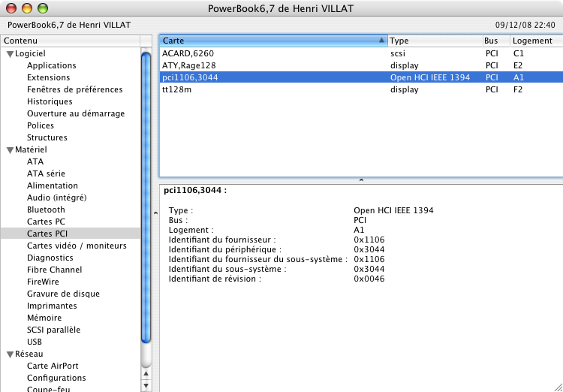
Task: Select Fibre Channel entry
Action: pos(55,270)
